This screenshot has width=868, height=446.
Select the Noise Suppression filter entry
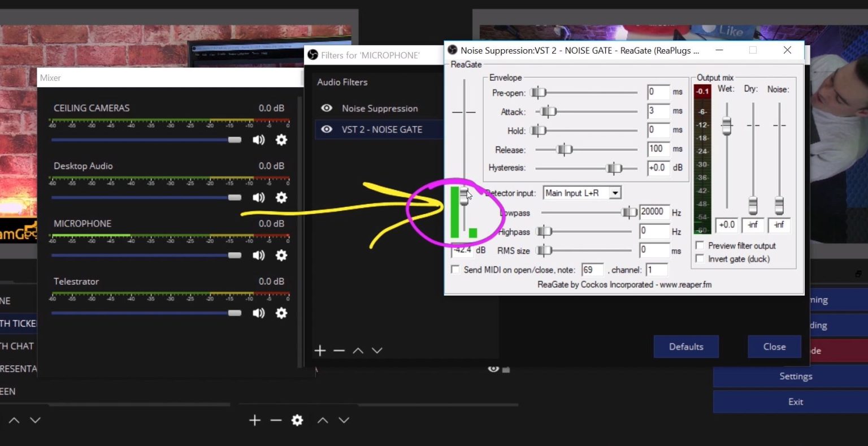point(380,108)
